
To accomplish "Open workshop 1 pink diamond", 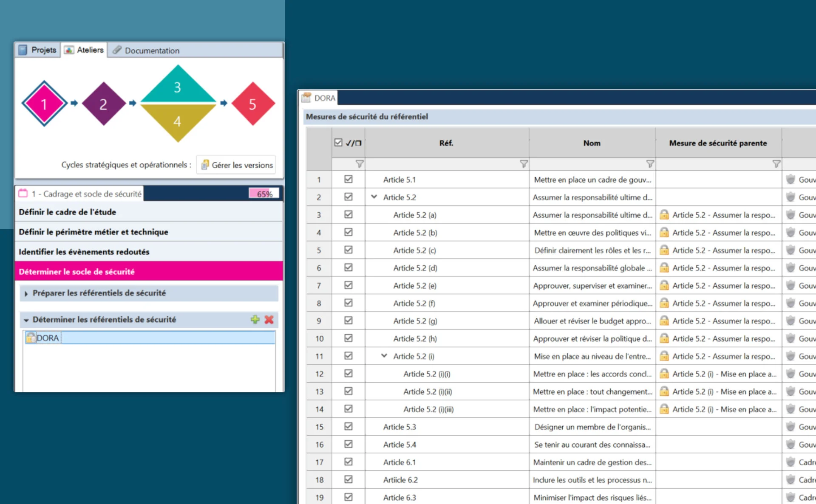I will [44, 104].
